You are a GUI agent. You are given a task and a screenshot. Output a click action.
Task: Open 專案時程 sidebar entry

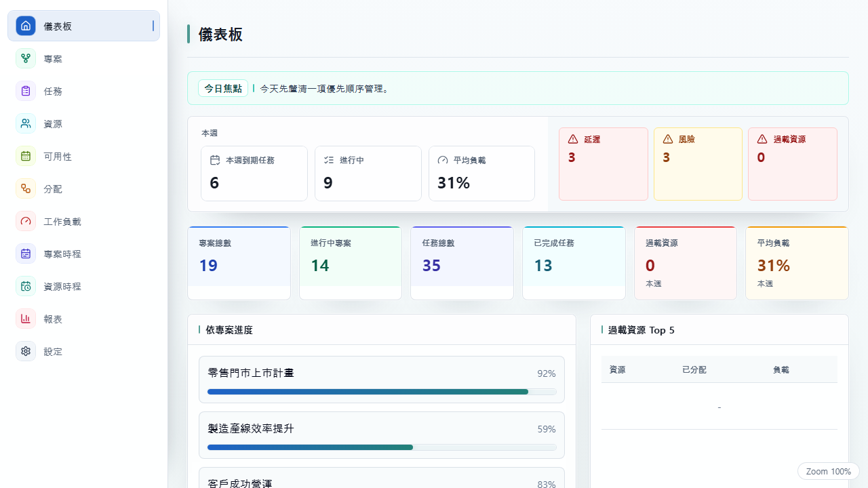click(84, 253)
